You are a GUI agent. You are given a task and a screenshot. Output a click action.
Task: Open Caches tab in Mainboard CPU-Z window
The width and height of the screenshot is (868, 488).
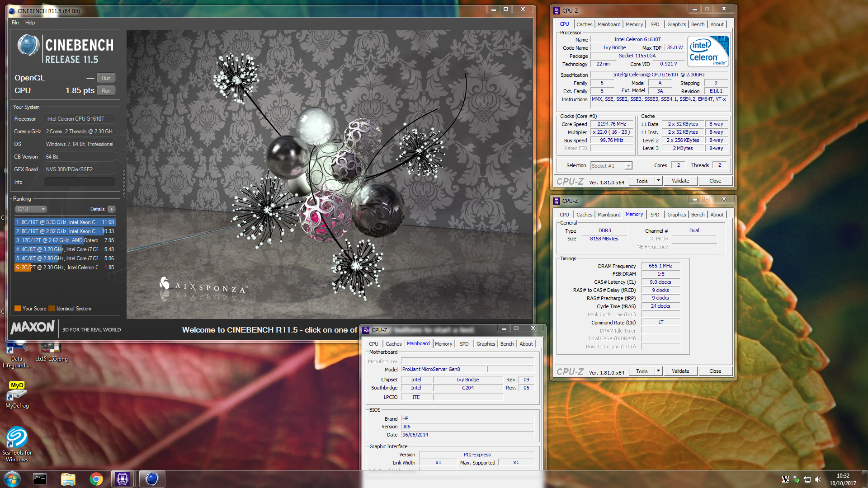coord(393,344)
